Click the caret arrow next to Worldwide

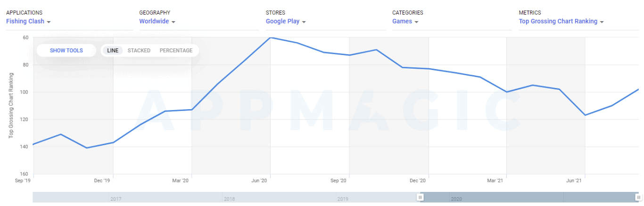coord(173,22)
